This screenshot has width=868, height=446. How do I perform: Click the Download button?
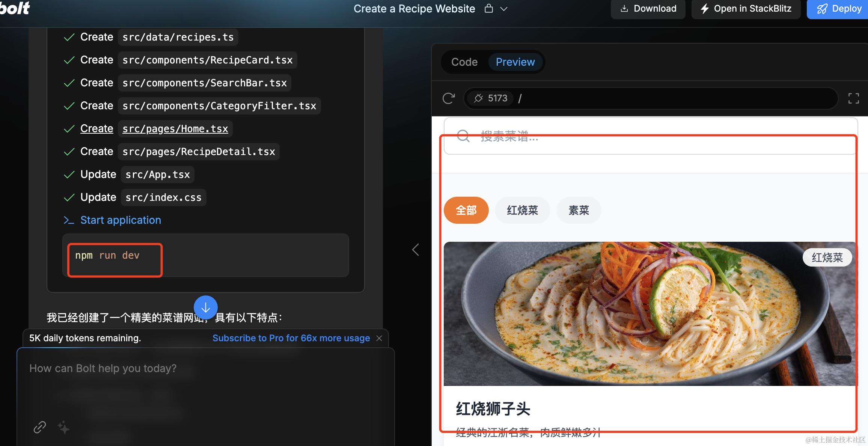coord(648,9)
